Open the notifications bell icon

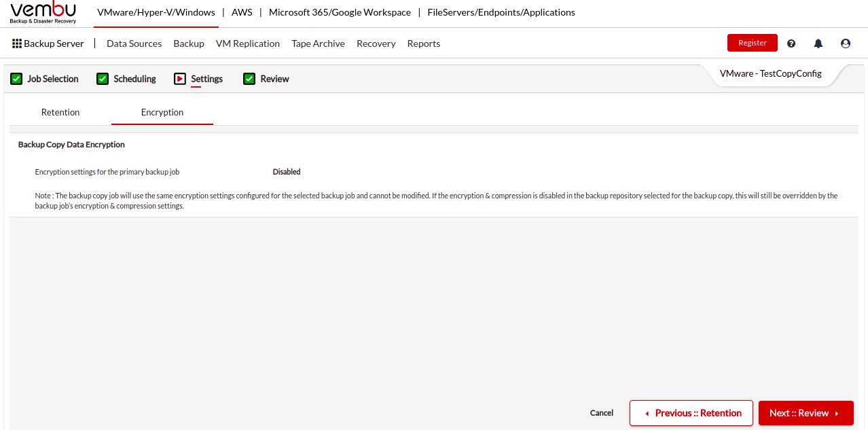[x=818, y=43]
